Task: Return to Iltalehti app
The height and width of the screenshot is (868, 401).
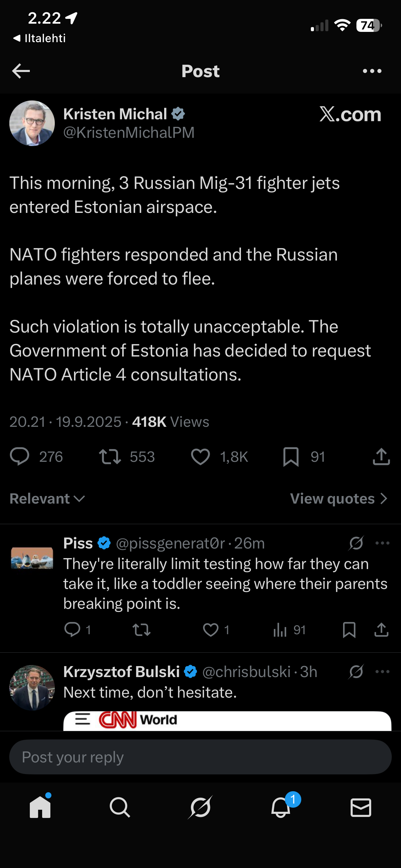Action: click(x=39, y=38)
